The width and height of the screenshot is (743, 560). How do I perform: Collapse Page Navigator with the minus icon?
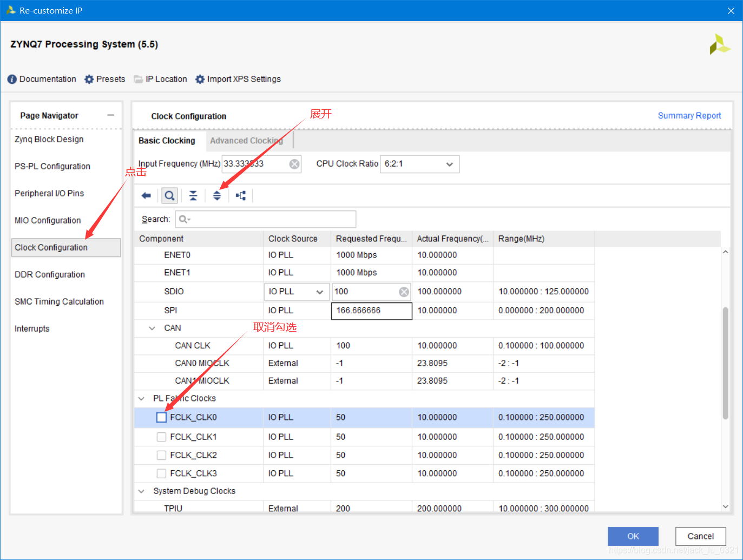point(111,115)
